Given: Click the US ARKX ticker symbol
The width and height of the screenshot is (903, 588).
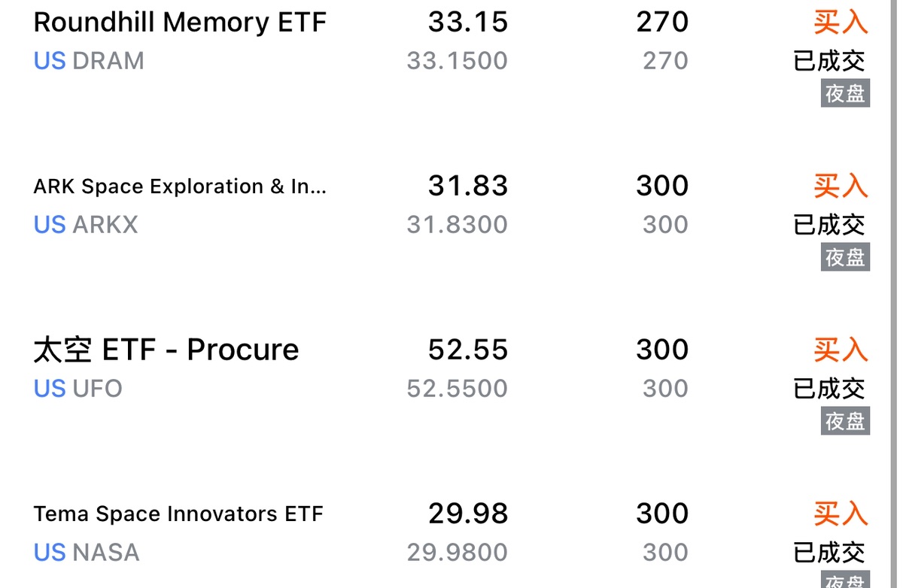Looking at the screenshot, I should [x=86, y=225].
